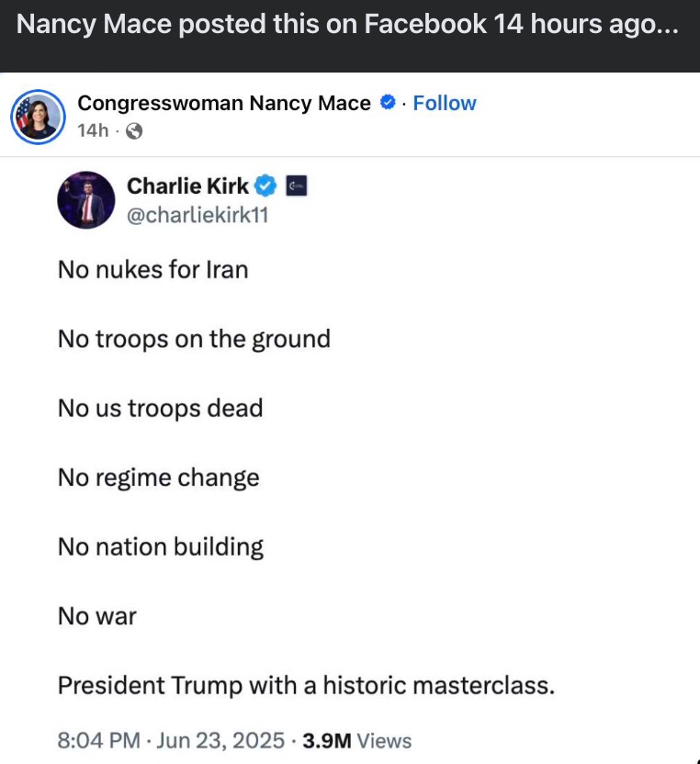This screenshot has width=700, height=764.
Task: Select the 'No nukes for Iran' text line
Action: [152, 269]
